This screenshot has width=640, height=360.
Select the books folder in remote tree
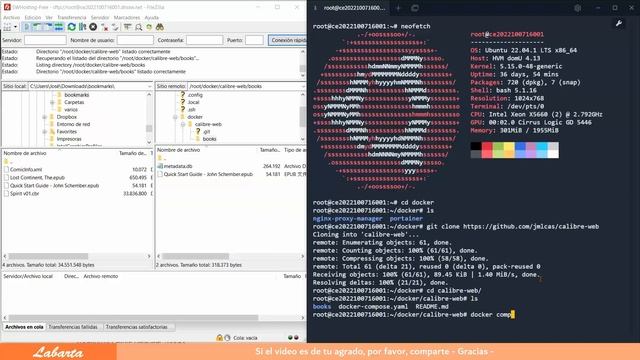click(x=209, y=139)
